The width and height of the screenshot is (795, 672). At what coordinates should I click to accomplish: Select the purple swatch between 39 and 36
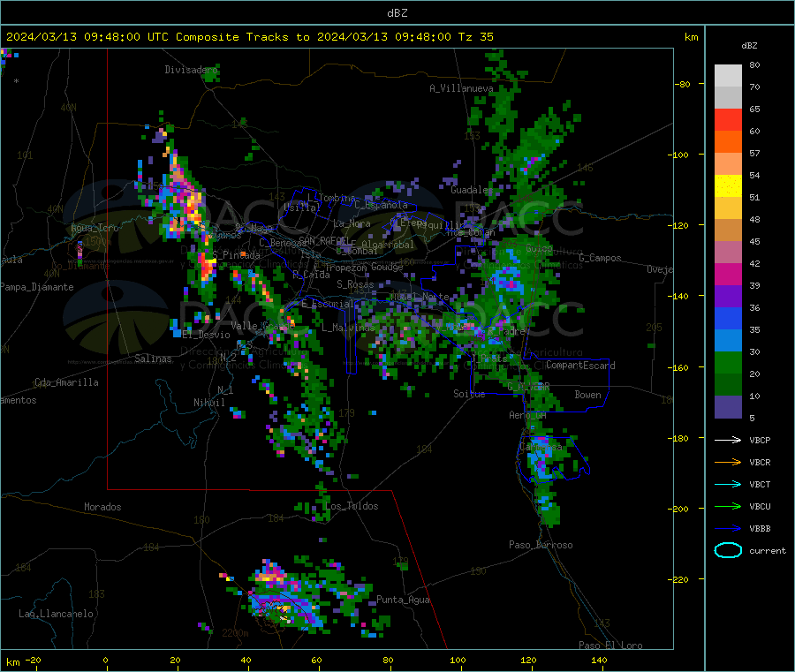coord(728,297)
